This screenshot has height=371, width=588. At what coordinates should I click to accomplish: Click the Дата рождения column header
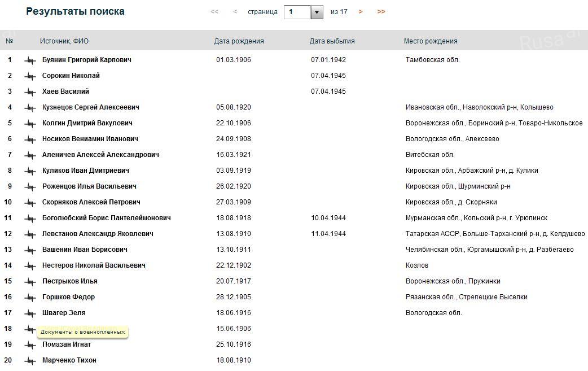point(239,41)
